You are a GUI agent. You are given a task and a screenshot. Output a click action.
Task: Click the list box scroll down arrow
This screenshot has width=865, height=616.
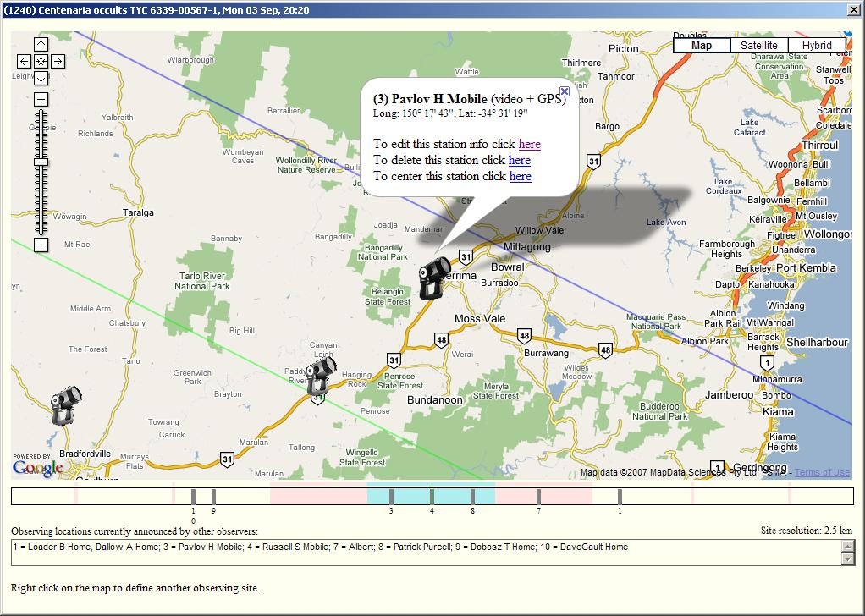click(848, 559)
